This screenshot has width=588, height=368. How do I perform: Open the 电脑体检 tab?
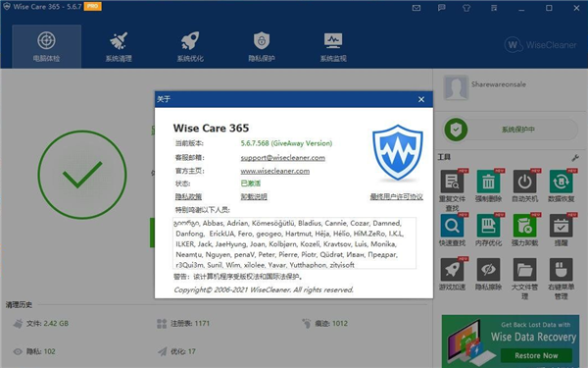(46, 46)
